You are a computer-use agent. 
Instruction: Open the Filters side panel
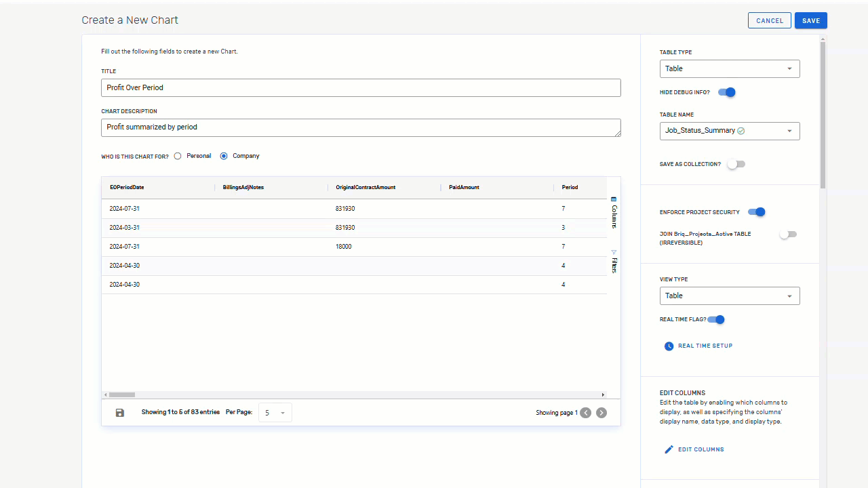(x=614, y=261)
